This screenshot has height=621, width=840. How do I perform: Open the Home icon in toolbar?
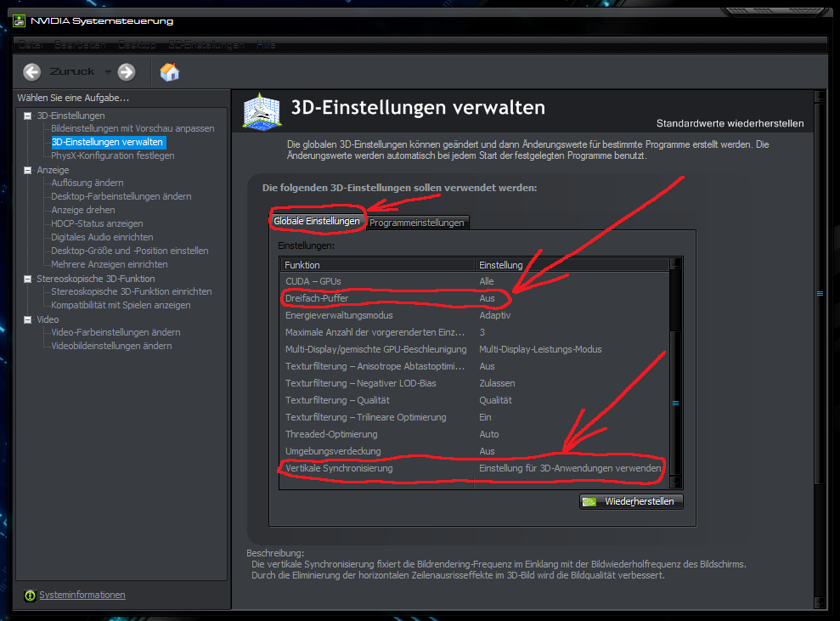point(169,72)
